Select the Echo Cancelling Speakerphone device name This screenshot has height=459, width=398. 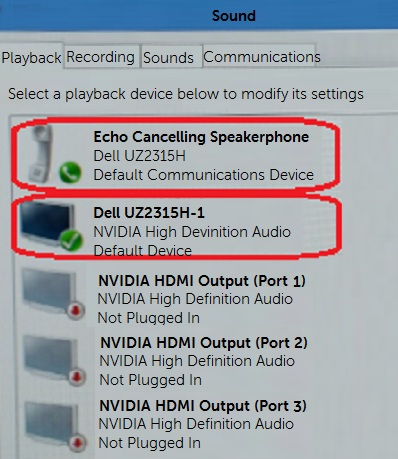tap(201, 137)
